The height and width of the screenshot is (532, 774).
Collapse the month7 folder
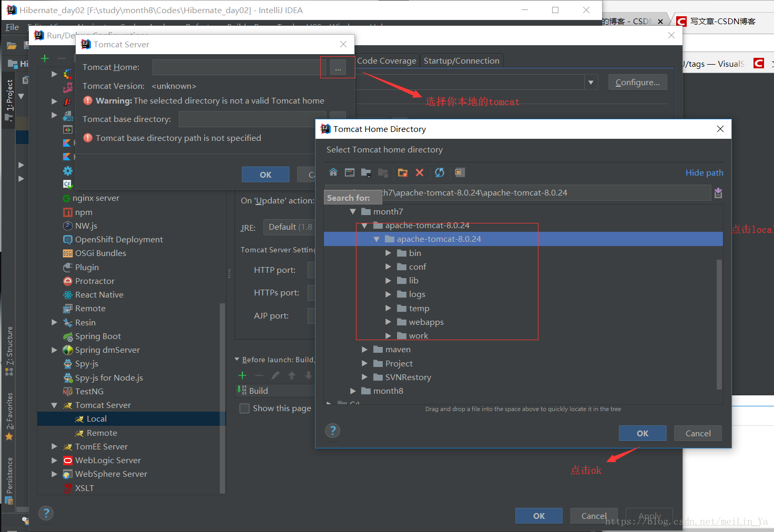coord(353,212)
